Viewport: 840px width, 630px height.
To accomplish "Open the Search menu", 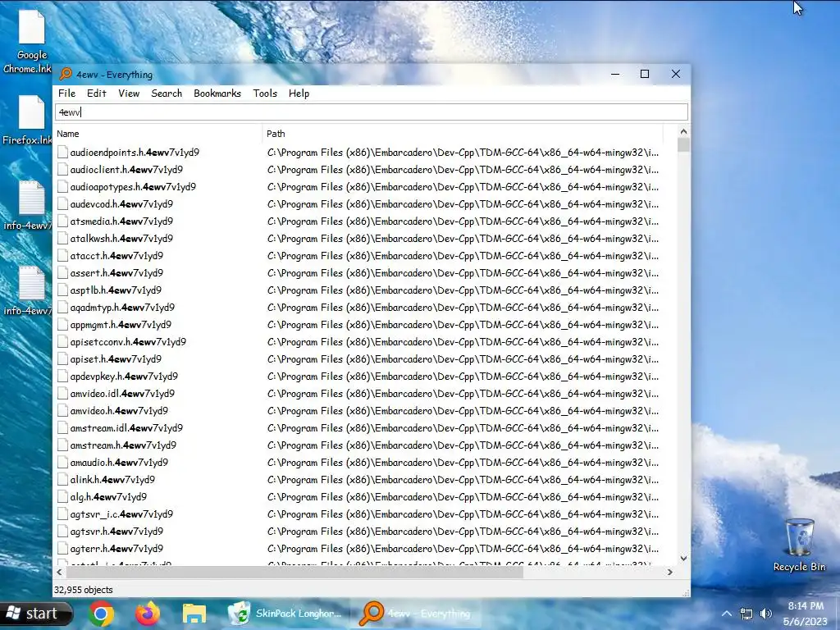I will point(166,94).
